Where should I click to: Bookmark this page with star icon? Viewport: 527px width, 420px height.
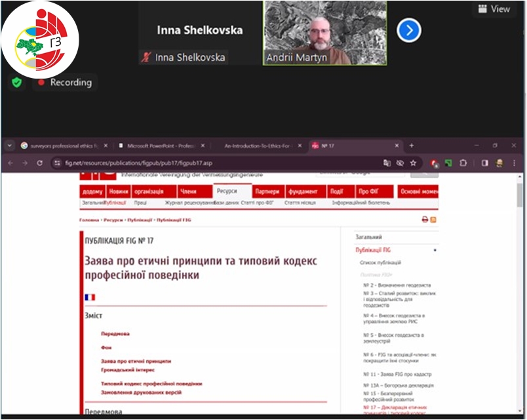pyautogui.click(x=413, y=163)
